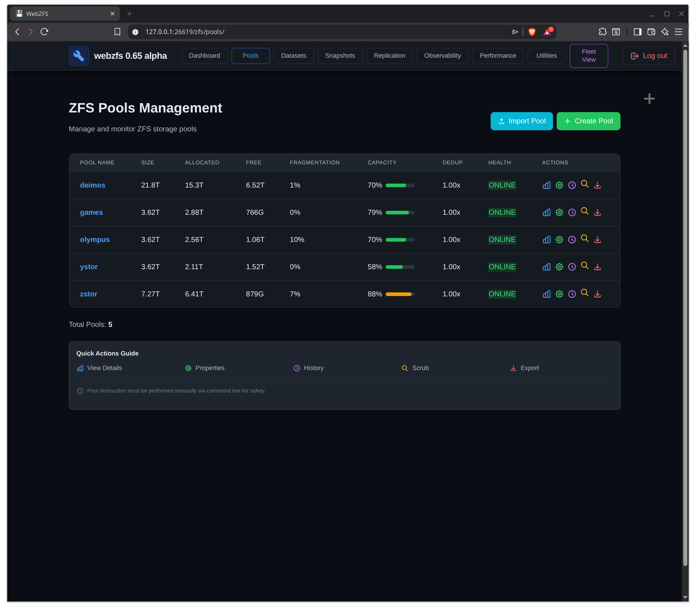Open the Properties gear icon for games pool

pyautogui.click(x=559, y=212)
